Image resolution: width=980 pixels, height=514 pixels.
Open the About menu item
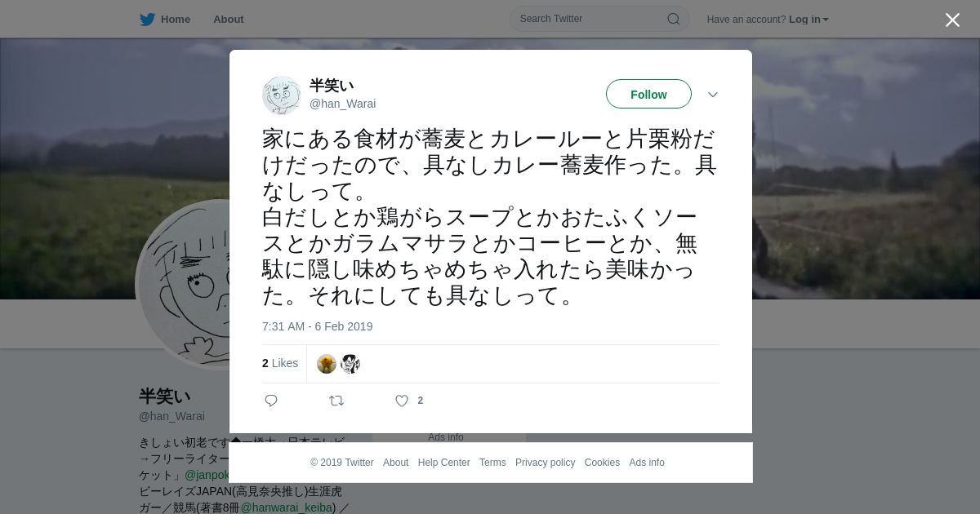point(229,20)
